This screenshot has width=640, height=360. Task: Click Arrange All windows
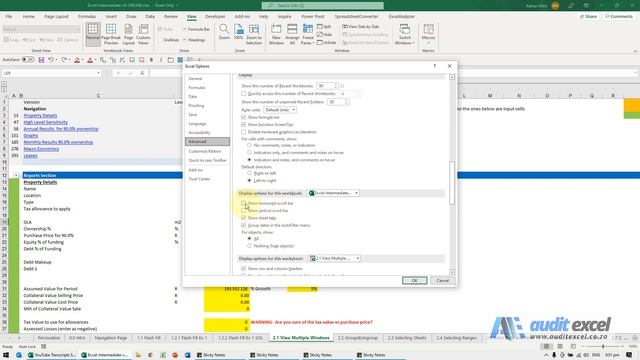[292, 34]
